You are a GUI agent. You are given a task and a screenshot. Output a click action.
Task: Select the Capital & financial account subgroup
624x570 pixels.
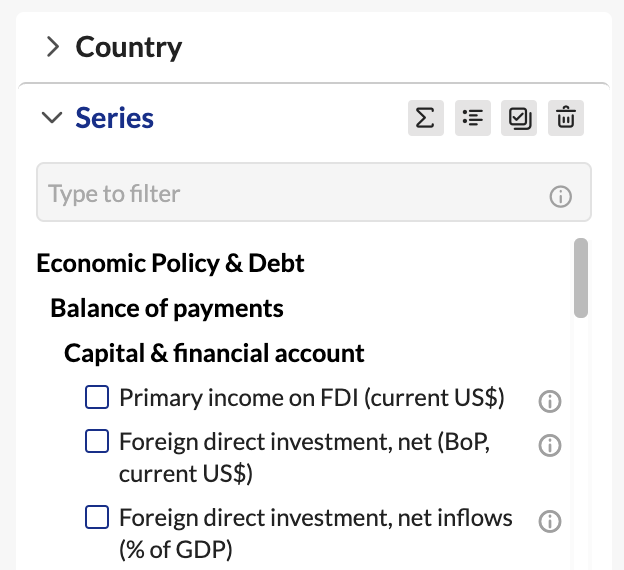coord(214,353)
